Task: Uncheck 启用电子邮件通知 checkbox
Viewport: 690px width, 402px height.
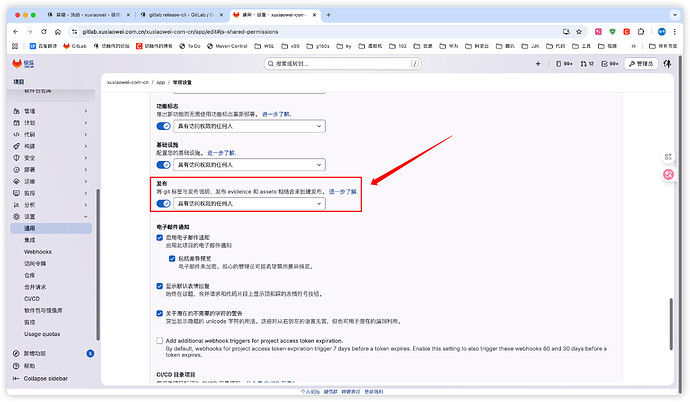Action: [x=160, y=237]
